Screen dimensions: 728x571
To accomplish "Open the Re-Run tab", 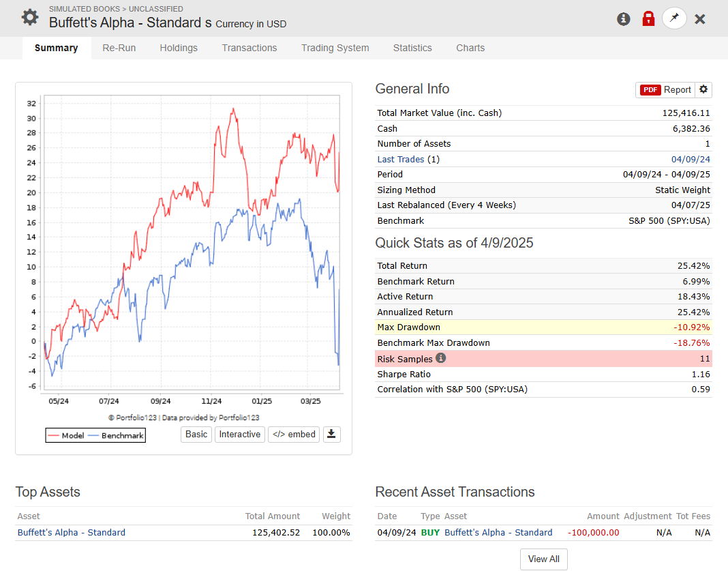I will point(119,48).
